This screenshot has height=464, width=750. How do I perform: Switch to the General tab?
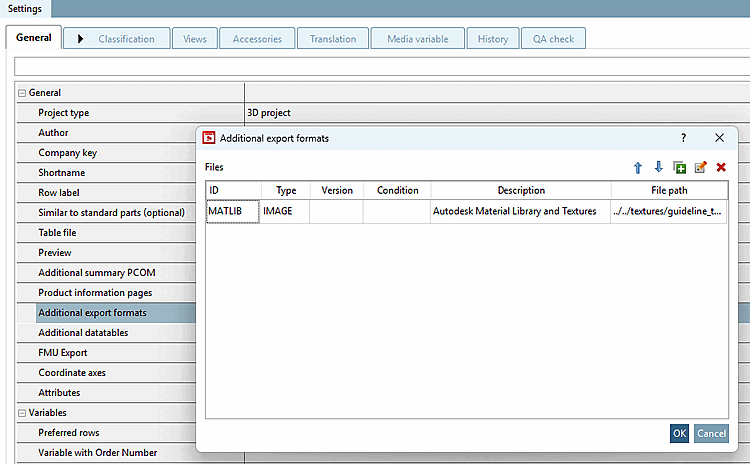click(x=33, y=37)
